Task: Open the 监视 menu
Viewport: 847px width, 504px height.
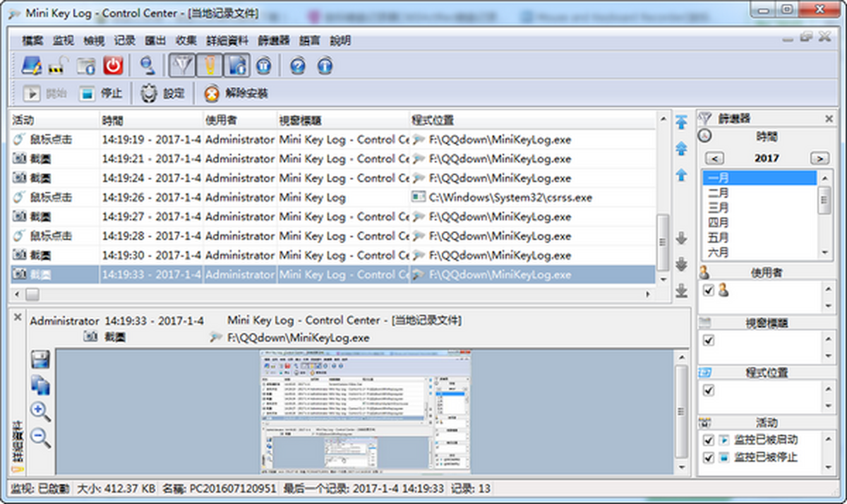Action: tap(64, 41)
